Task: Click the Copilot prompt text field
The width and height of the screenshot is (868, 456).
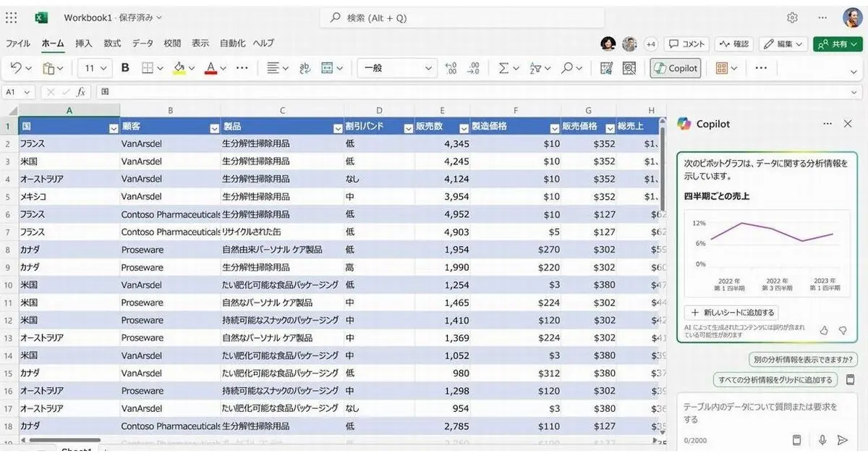Action: tap(765, 413)
